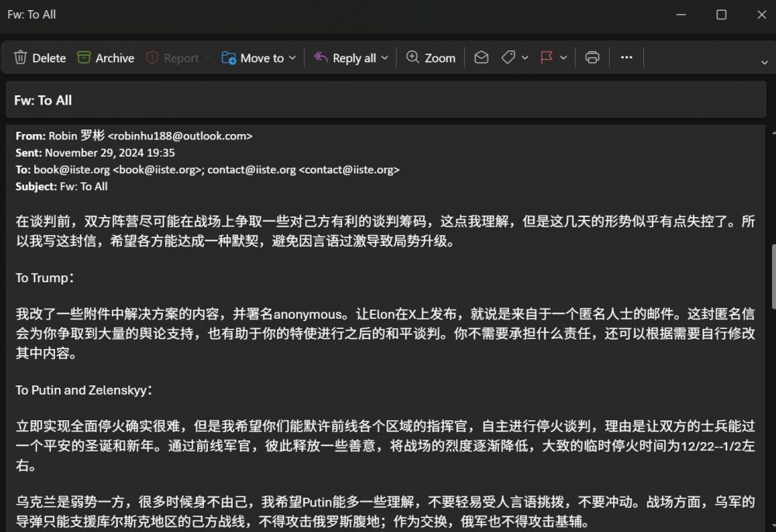Flag this message with the flag icon
Screen dimensions: 776x532
click(547, 58)
